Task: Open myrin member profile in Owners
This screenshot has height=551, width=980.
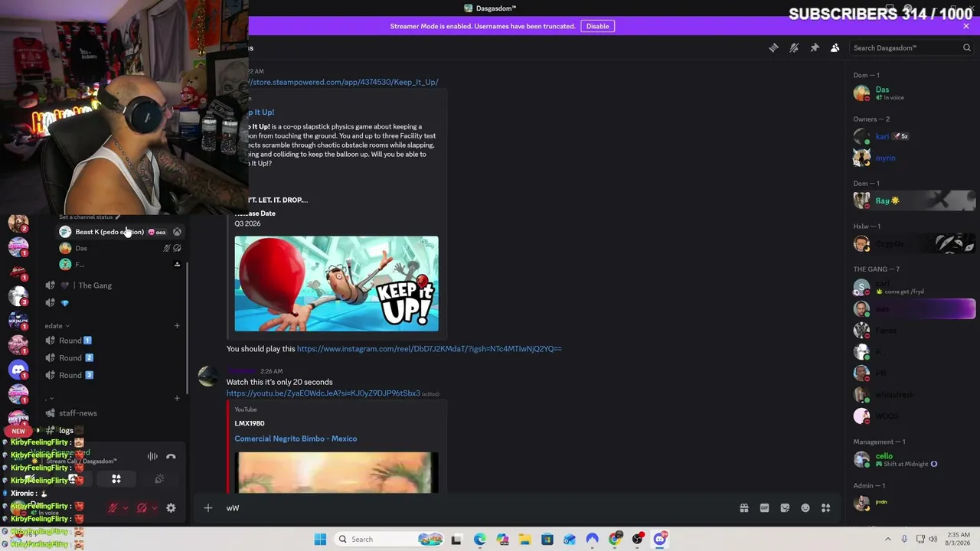Action: 914,158
